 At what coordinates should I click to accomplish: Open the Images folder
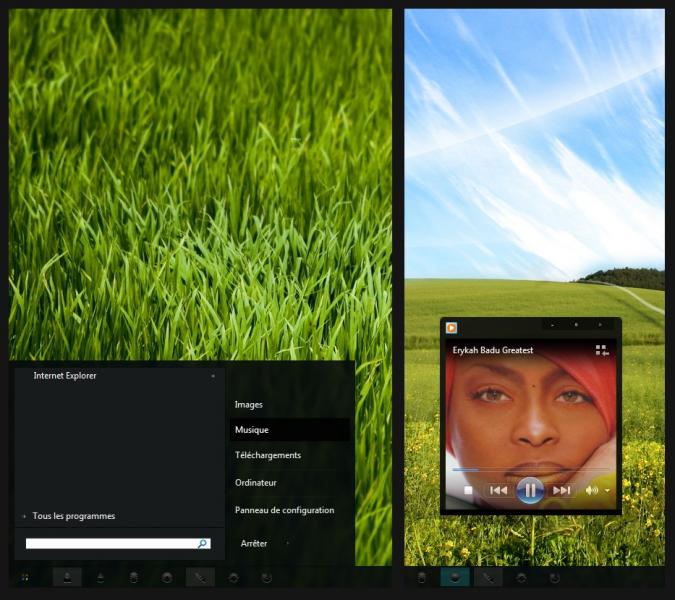tap(289, 405)
